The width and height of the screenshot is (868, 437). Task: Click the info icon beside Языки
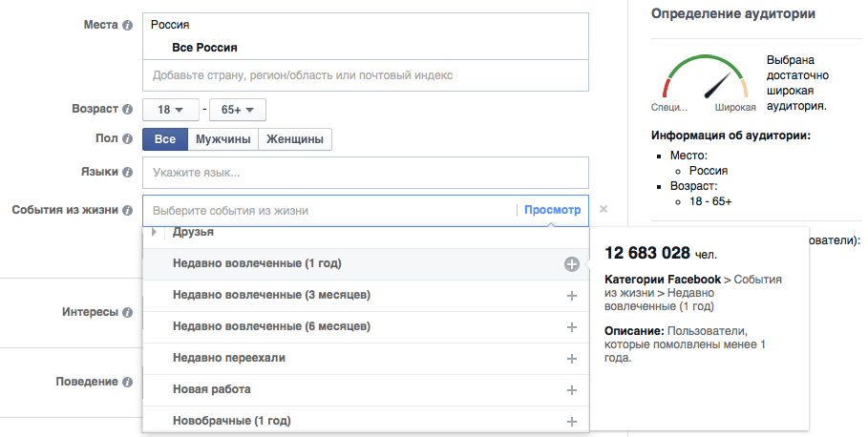[127, 172]
